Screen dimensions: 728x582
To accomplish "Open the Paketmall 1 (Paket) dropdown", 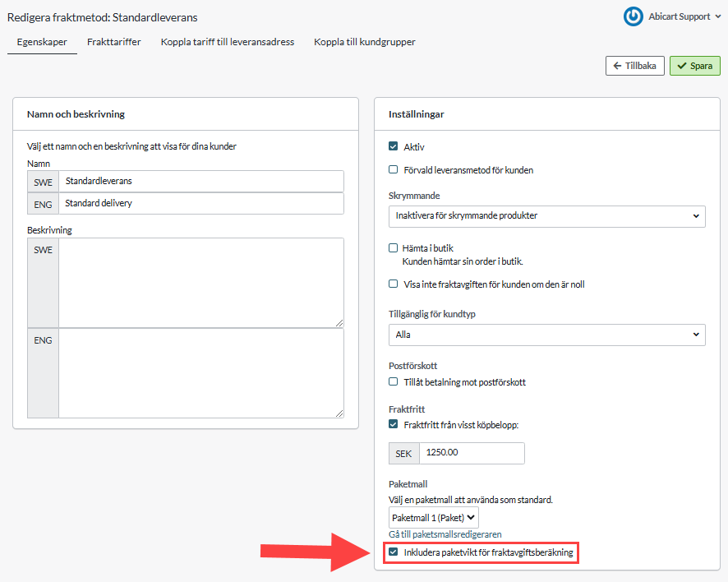I will click(x=433, y=518).
